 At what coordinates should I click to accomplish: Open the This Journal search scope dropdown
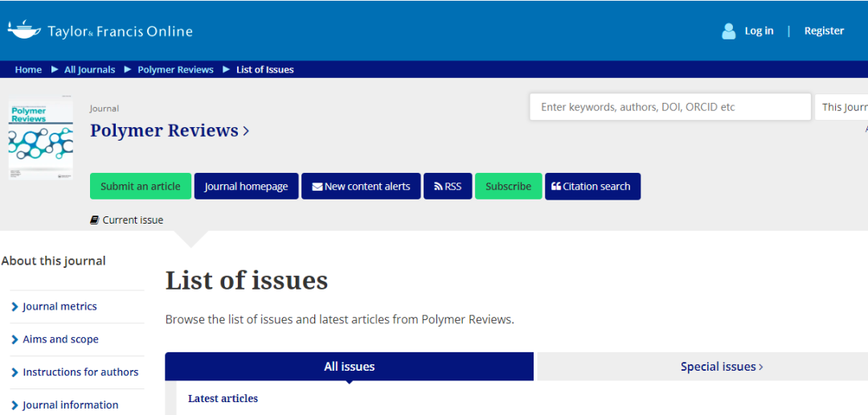pos(842,107)
